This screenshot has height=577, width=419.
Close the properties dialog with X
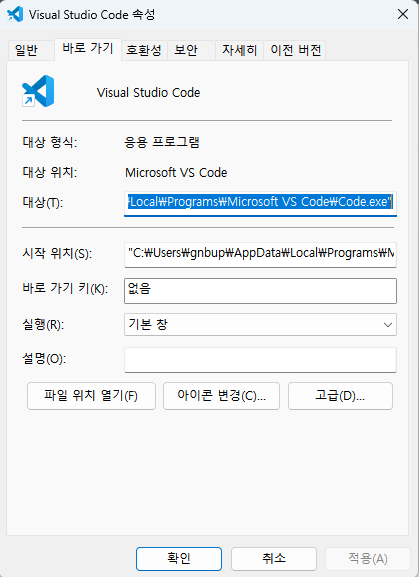[403, 14]
